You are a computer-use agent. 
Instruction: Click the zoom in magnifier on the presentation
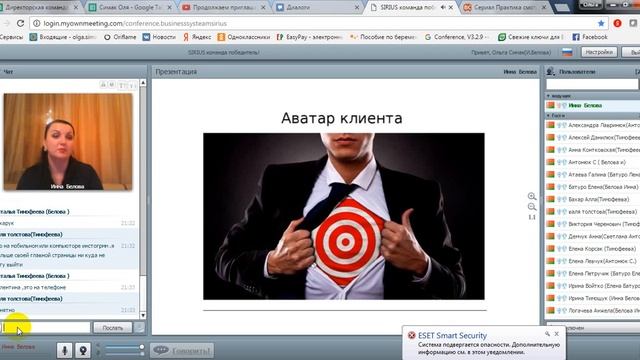pos(532,196)
